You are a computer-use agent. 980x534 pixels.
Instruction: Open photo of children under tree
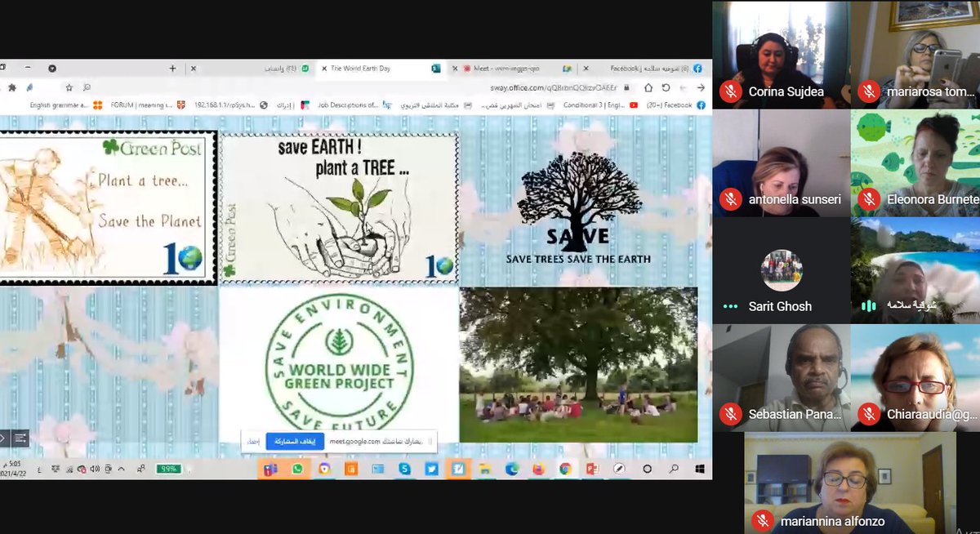point(578,365)
